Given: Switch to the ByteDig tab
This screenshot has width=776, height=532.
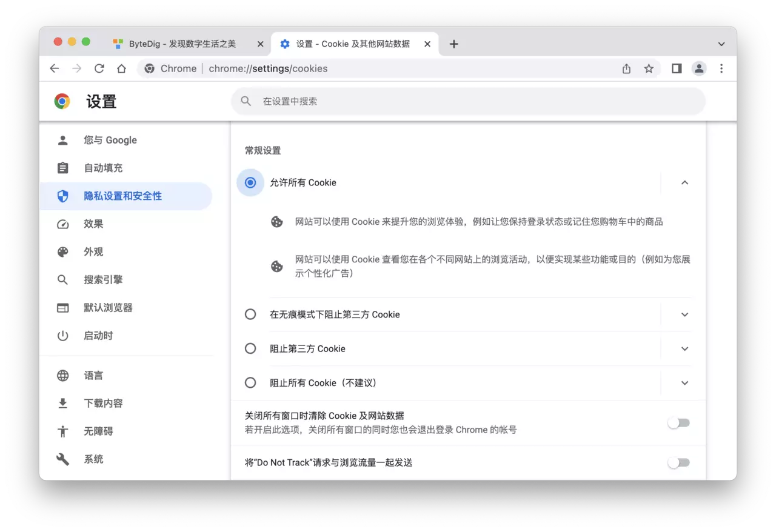Looking at the screenshot, I should (189, 44).
